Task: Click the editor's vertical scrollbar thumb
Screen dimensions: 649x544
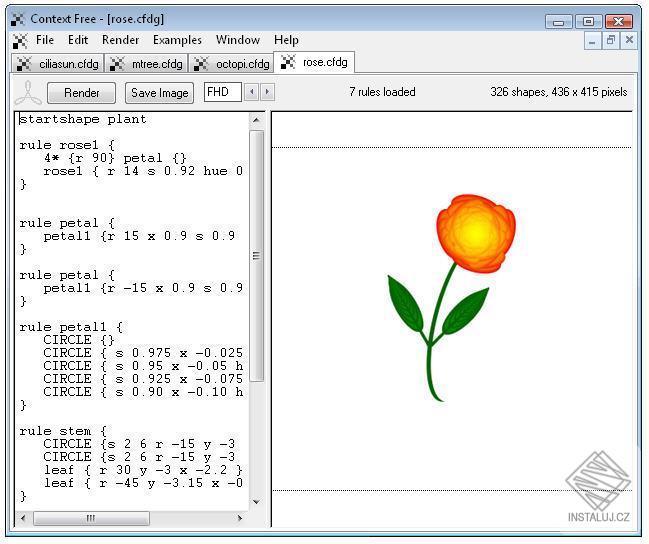Action: point(256,256)
